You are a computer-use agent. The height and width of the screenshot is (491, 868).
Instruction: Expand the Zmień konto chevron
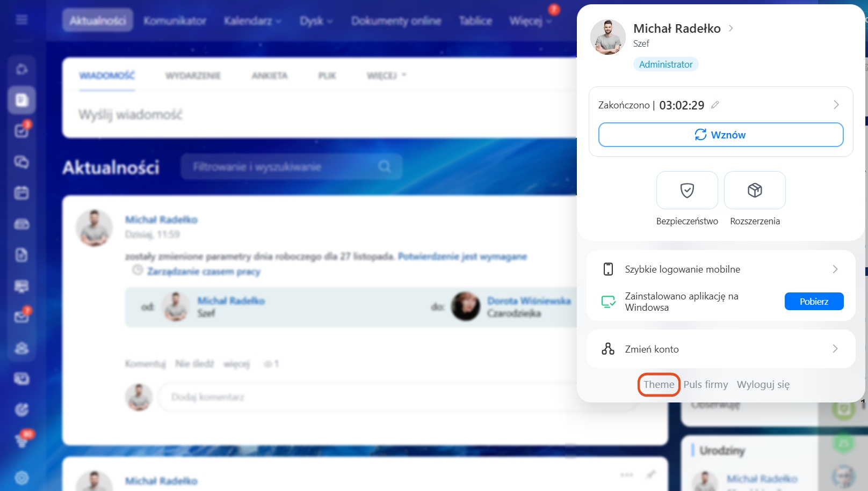(x=835, y=349)
